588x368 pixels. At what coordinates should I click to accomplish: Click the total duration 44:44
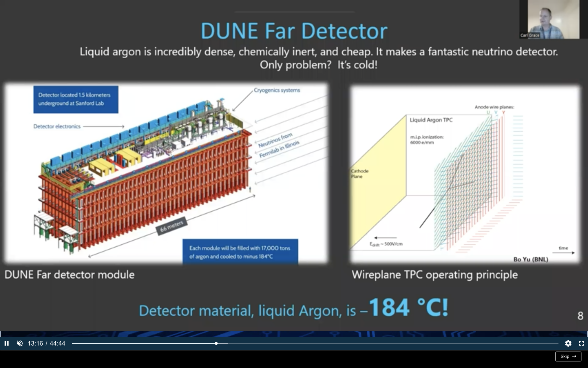tap(58, 343)
